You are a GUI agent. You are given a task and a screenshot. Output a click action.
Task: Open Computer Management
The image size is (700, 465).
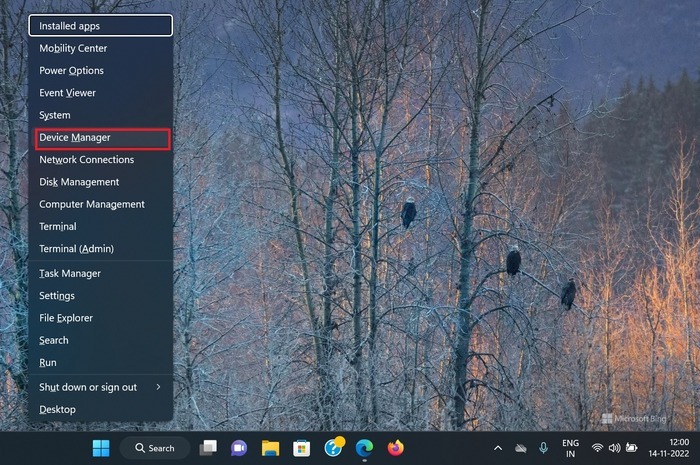(100, 204)
